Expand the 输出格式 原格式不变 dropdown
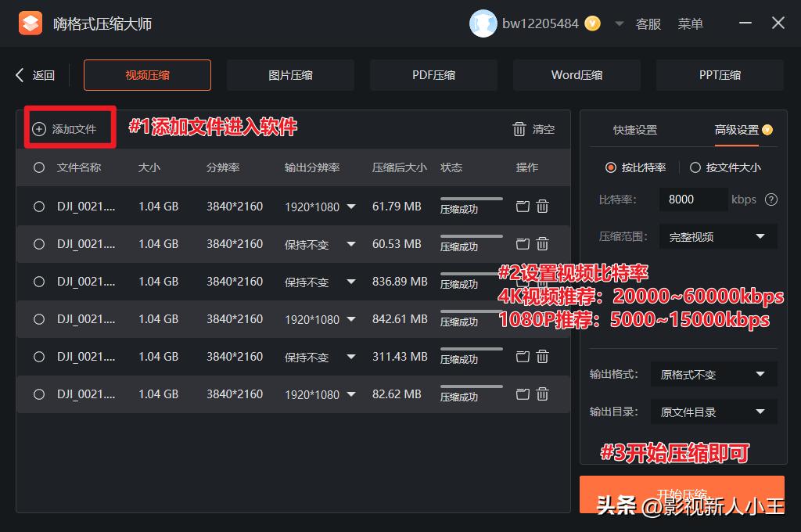The height and width of the screenshot is (532, 801). (714, 374)
